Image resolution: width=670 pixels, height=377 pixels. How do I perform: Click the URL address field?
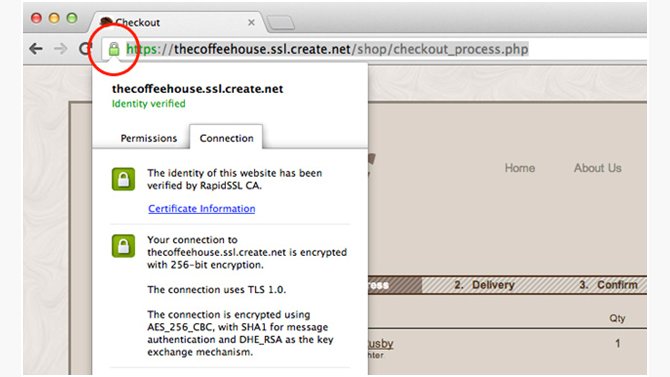(374, 49)
